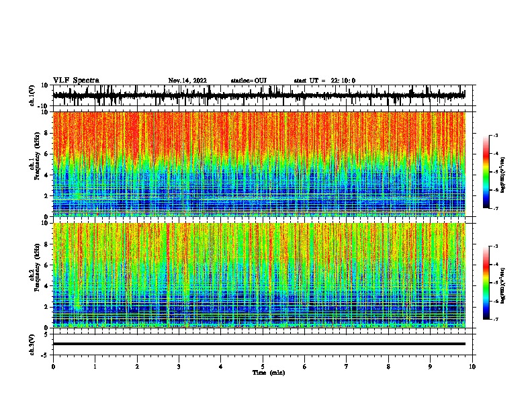Viewport: 532px width, 411px height.
Task: Select the "Time (min)" axis label
Action: [269, 373]
